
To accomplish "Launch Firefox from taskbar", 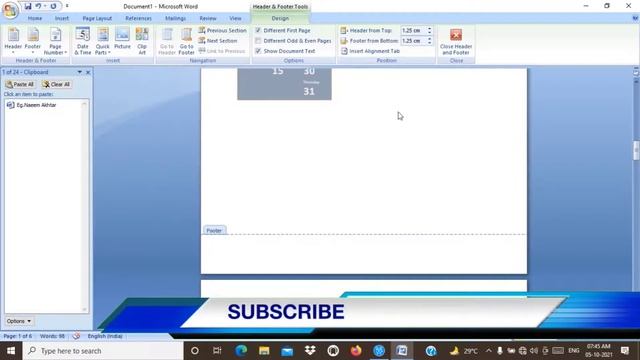I will point(356,351).
